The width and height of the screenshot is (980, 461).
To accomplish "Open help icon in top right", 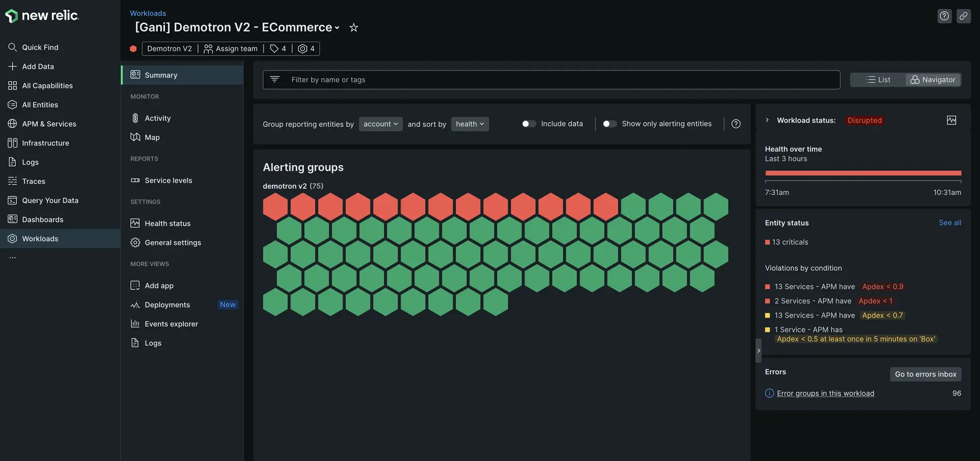I will 944,16.
